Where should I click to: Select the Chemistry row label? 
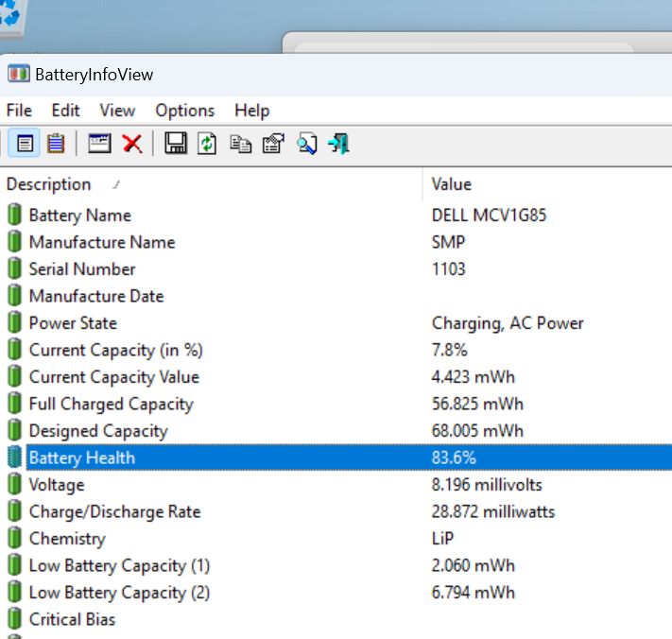point(67,539)
